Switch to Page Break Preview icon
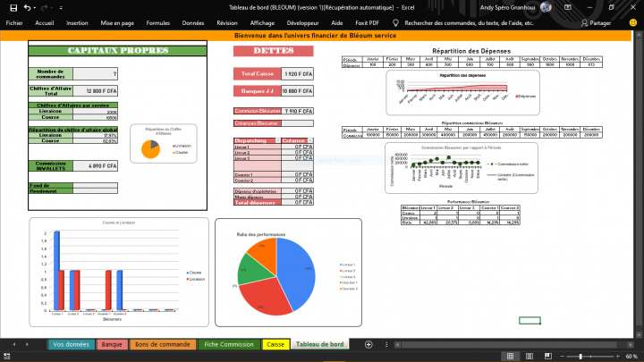The height and width of the screenshot is (362, 644). [549, 356]
